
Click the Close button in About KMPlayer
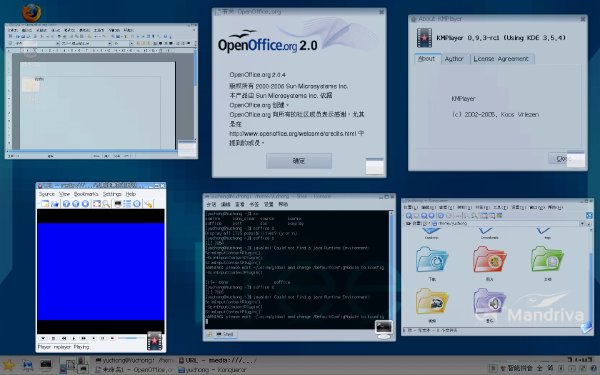[x=562, y=158]
